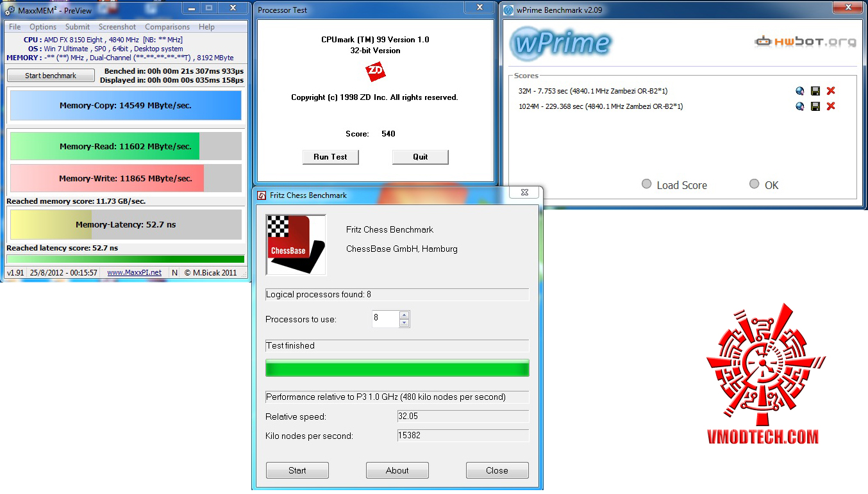Click the N indicator in MaxxMEM status bar

175,273
